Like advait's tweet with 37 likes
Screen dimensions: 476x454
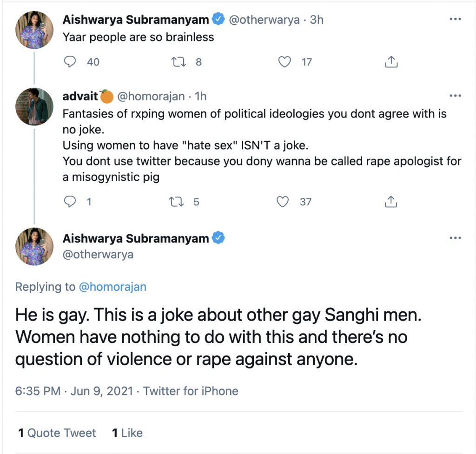283,202
